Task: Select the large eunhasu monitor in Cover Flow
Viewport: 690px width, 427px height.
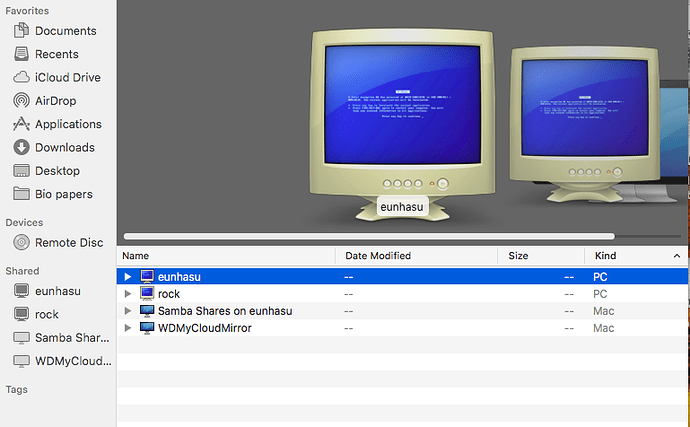Action: point(402,123)
